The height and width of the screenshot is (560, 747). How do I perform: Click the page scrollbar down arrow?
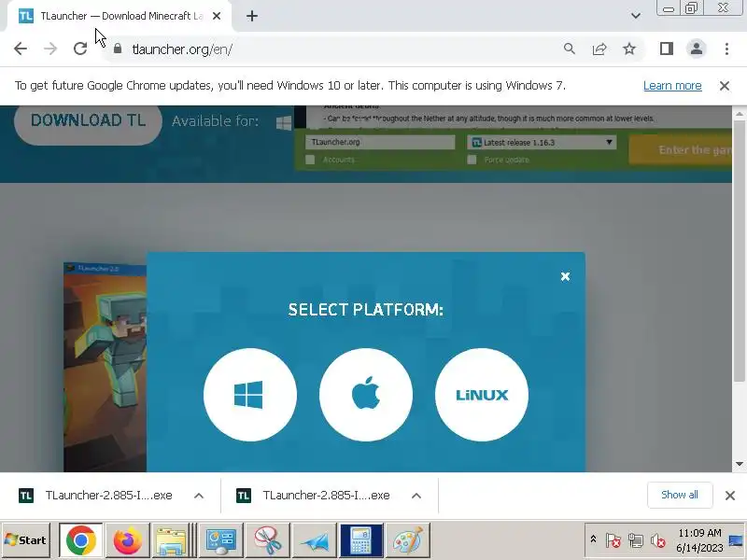point(739,464)
